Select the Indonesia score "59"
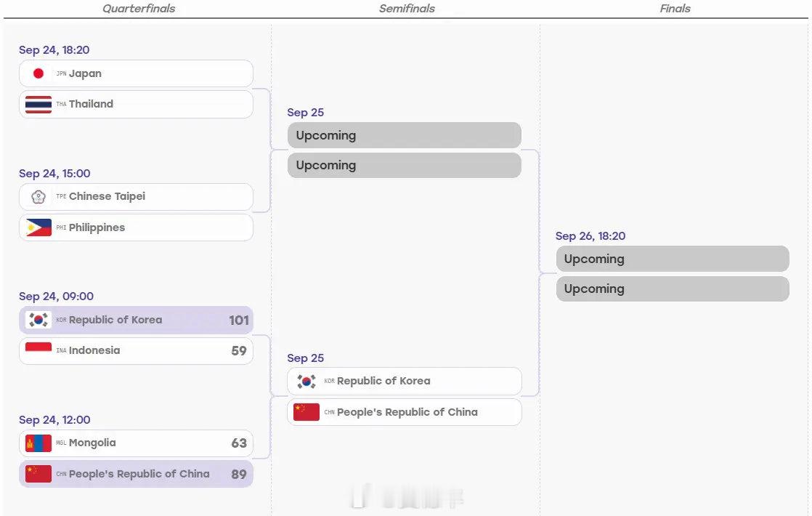The width and height of the screenshot is (812, 516). pyautogui.click(x=239, y=351)
